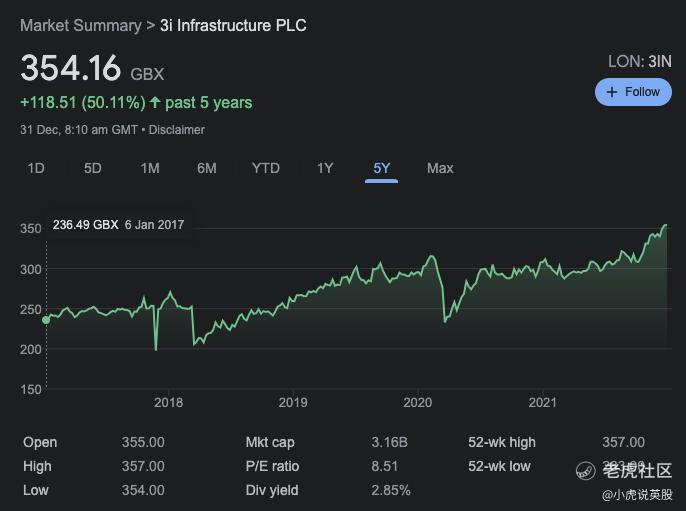
Task: Click the Div yield label
Action: click(x=272, y=490)
